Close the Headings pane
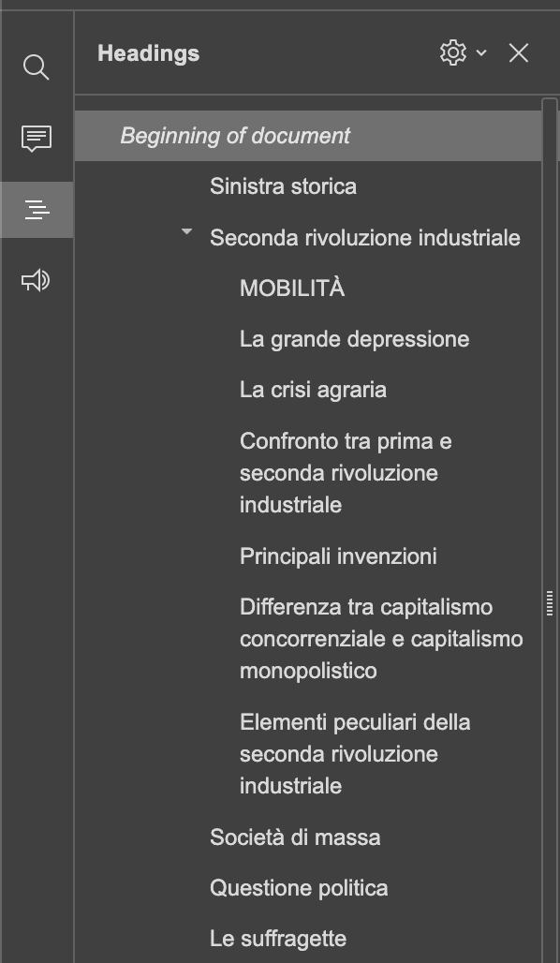 click(518, 53)
